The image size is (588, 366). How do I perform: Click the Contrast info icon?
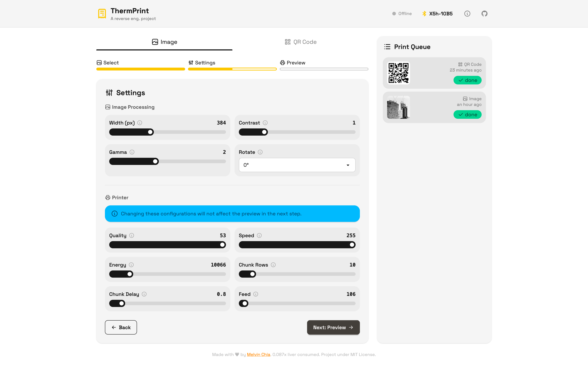point(265,123)
